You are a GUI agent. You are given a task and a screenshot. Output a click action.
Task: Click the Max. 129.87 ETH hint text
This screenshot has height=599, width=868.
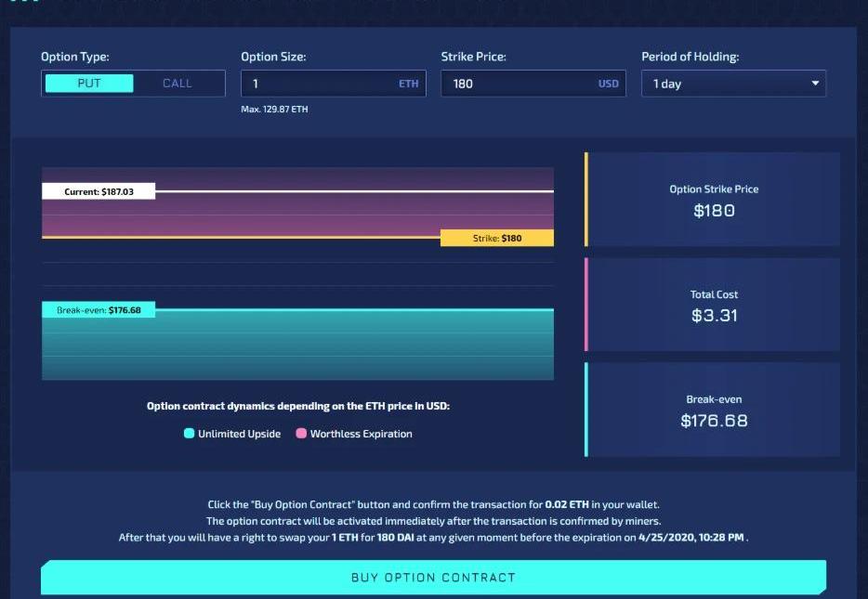coord(274,110)
